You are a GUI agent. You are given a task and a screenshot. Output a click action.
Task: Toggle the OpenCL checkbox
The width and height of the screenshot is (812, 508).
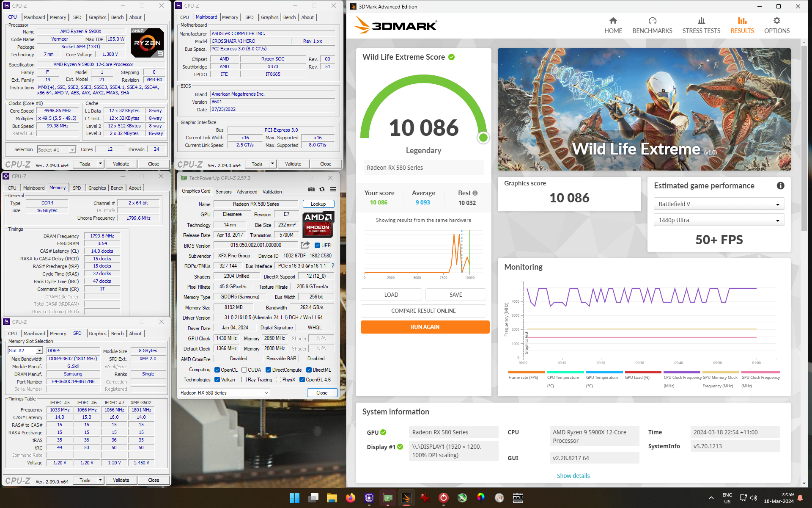[x=217, y=370]
